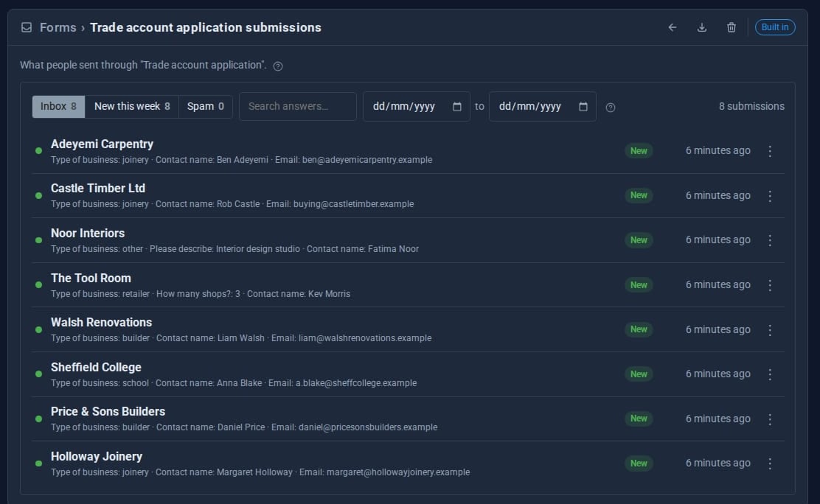Click the How many shops?: 3 detail line
Screen dimensions: 820x504
coord(201,294)
